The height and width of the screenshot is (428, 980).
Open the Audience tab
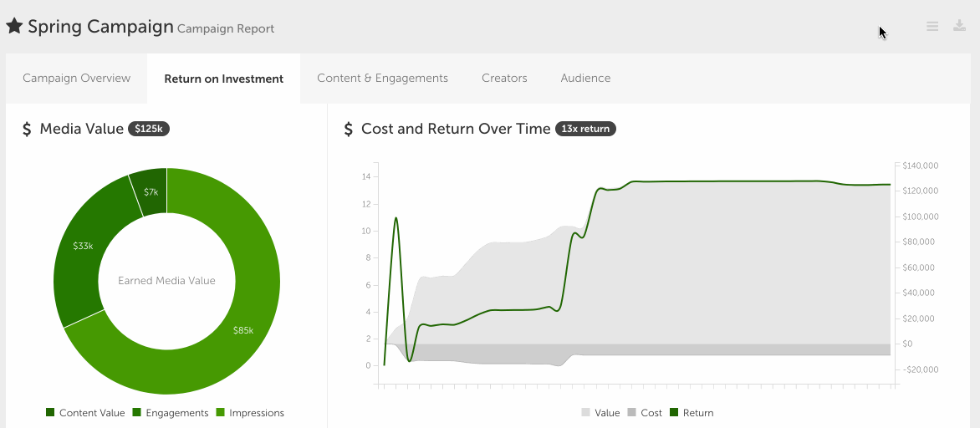(585, 79)
